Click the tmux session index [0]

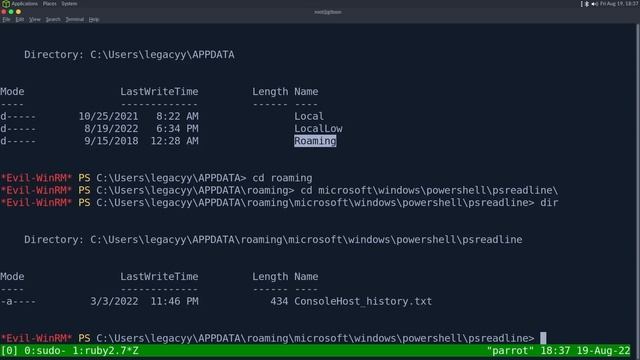(x=9, y=351)
